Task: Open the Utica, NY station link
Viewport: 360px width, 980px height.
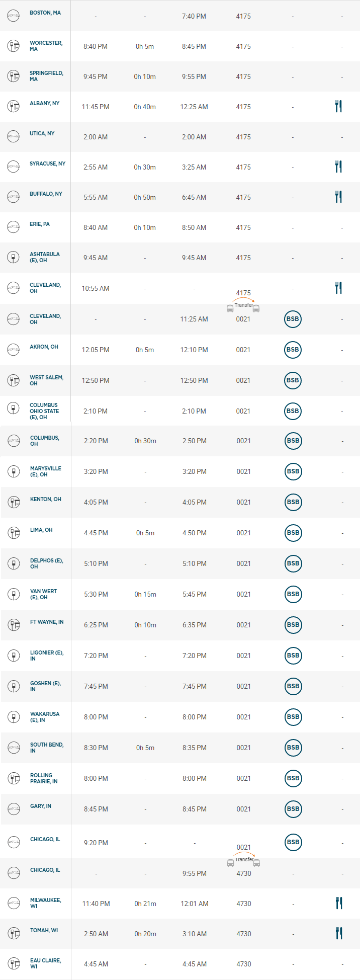Action: (42, 133)
